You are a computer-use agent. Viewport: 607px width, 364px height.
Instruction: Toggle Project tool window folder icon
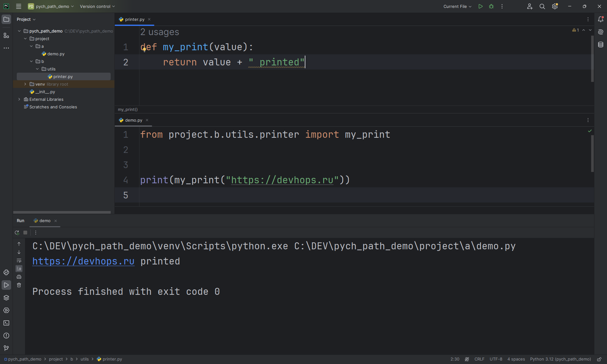6,19
